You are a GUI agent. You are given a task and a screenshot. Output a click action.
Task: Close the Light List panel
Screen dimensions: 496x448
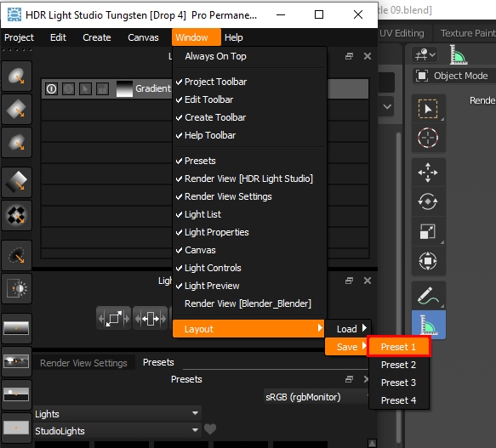click(368, 56)
